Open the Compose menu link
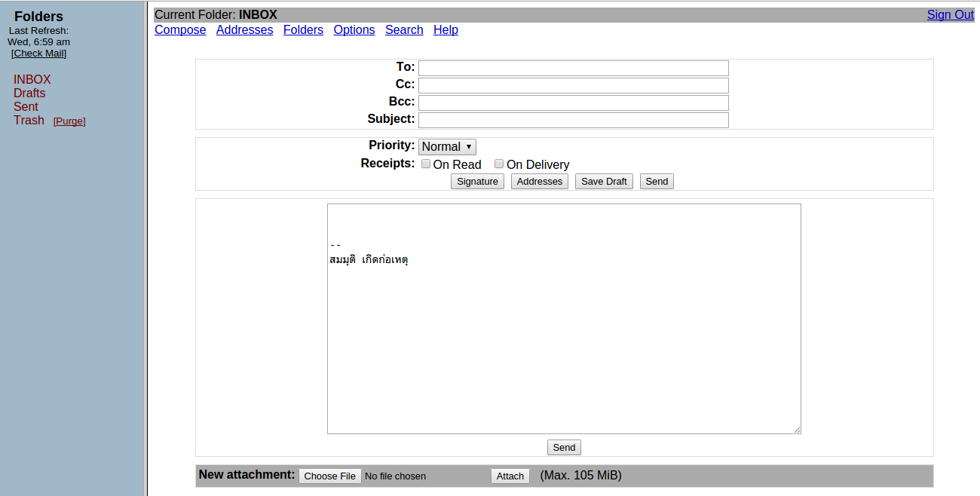Screen dimensions: 980x496 point(180,30)
